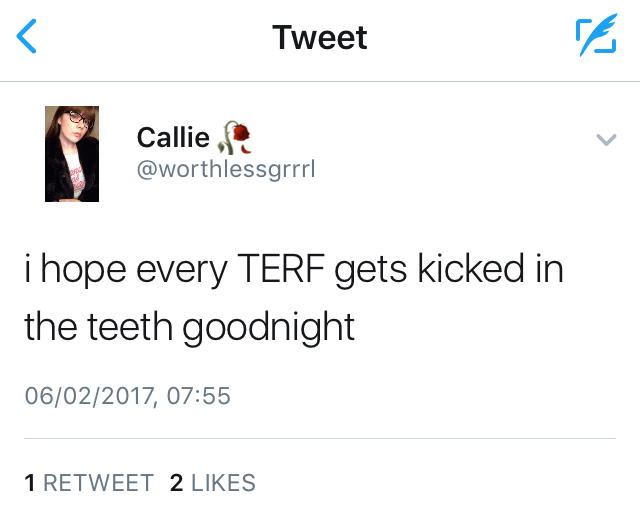Show the 2 Likes list
The height and width of the screenshot is (517, 640).
coord(213,483)
